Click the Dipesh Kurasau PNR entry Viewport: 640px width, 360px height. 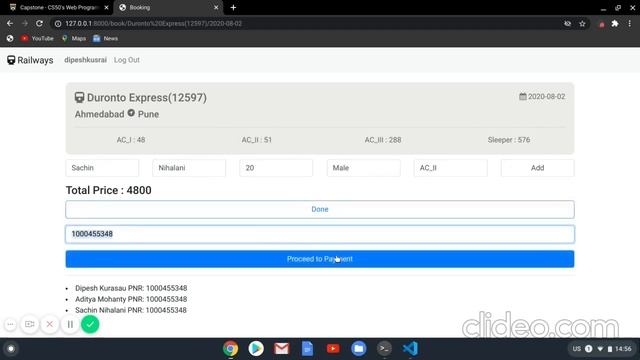click(131, 288)
